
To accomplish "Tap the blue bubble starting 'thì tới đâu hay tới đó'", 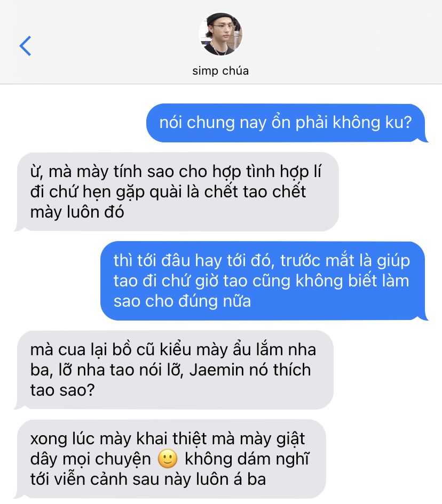I will click(263, 281).
